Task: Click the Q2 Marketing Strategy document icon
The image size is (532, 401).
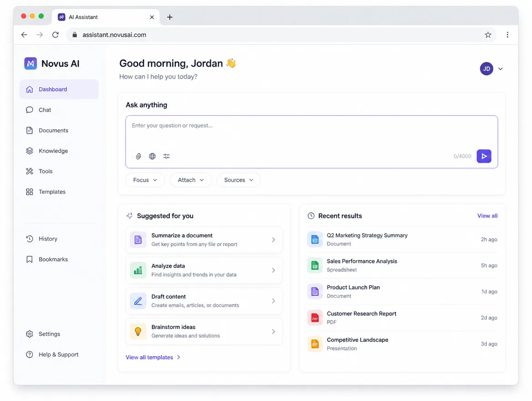Action: pyautogui.click(x=315, y=239)
